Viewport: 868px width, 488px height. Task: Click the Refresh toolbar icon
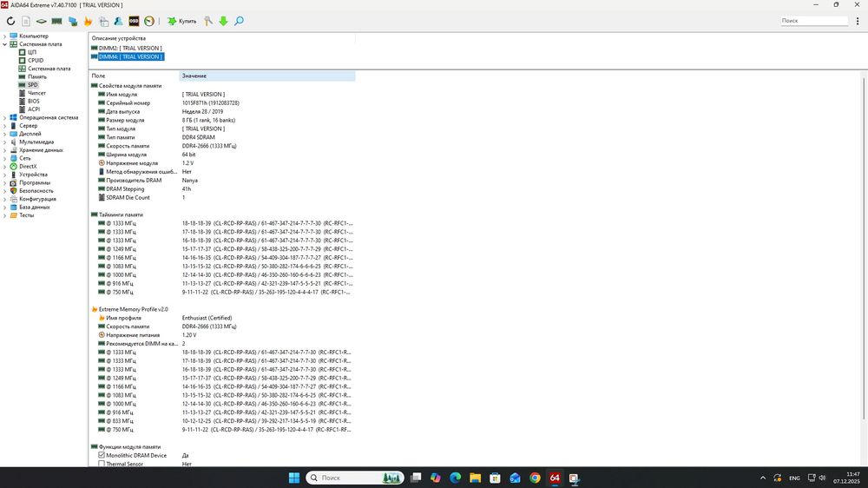10,21
